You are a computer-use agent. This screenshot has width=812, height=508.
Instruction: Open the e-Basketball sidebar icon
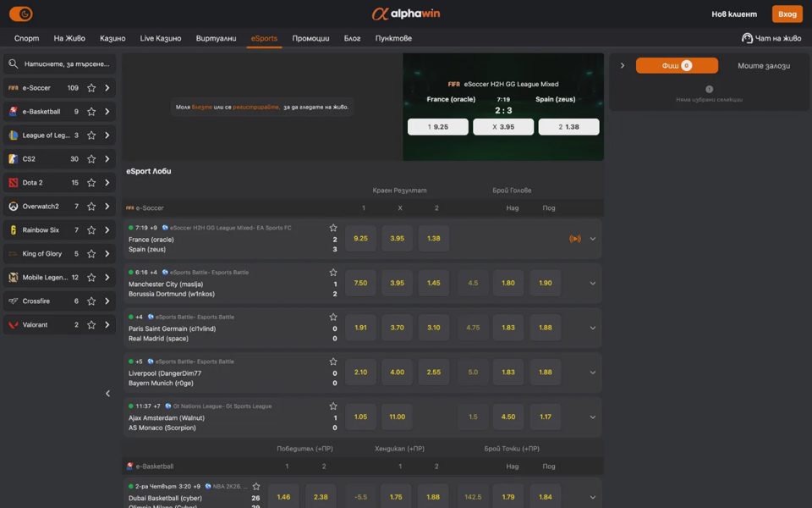[14, 112]
